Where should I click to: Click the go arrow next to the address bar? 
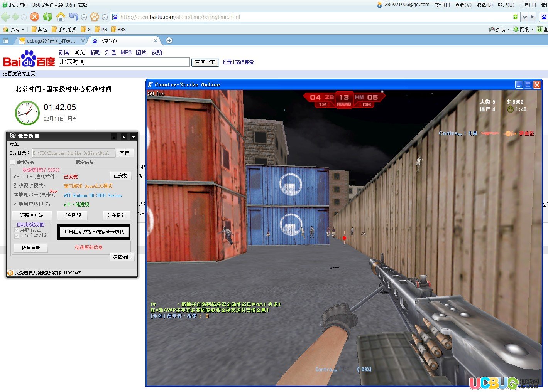click(x=533, y=17)
